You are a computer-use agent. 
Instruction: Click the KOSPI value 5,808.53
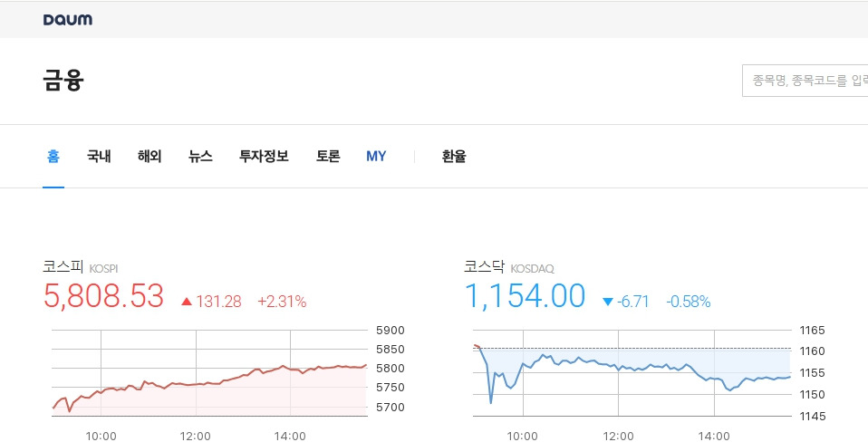pyautogui.click(x=103, y=295)
